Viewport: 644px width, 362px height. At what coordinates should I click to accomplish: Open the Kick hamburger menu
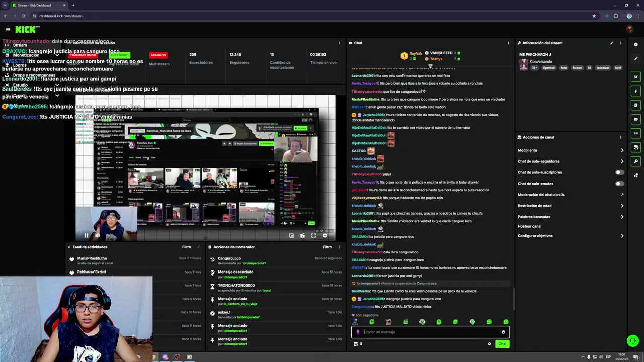[8, 30]
